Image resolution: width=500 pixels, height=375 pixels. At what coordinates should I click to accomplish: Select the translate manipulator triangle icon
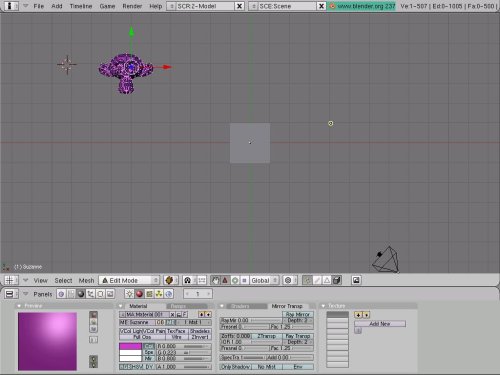tap(225, 280)
